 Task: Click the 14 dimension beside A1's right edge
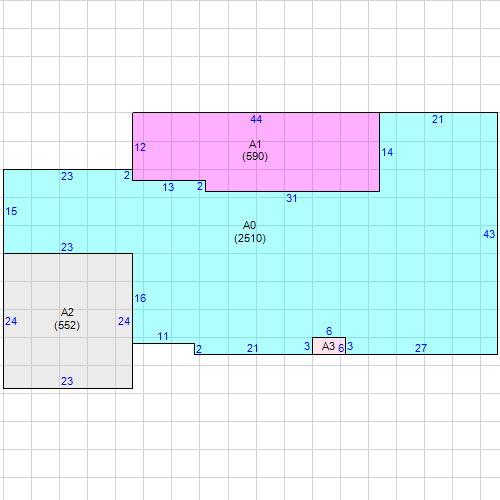coord(387,152)
